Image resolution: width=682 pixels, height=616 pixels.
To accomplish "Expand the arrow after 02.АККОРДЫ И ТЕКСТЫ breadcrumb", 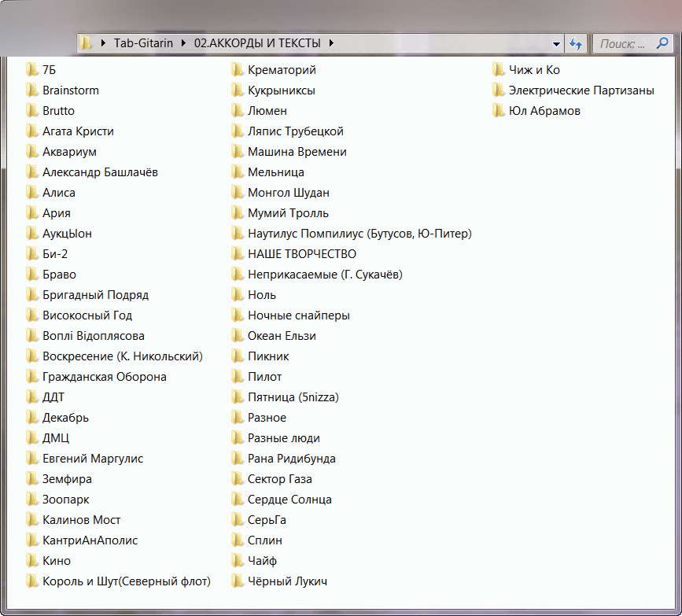I will pyautogui.click(x=331, y=43).
